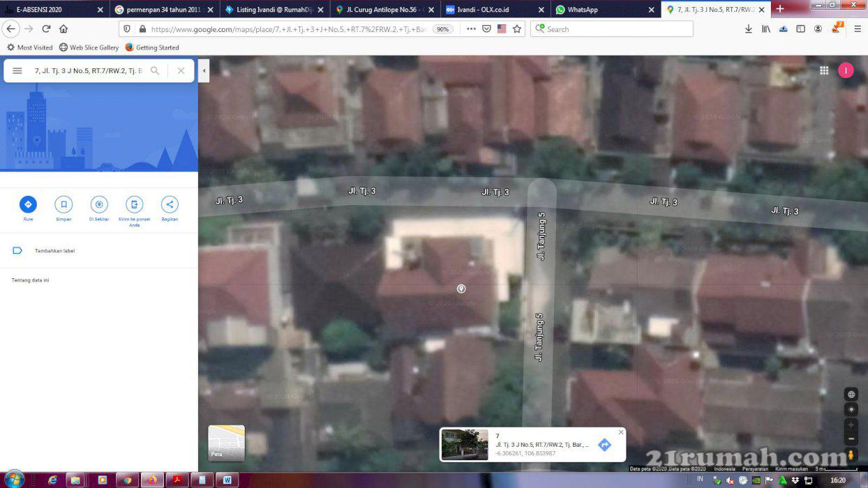Click the Tambahkan label link
The height and width of the screenshot is (488, 868).
(54, 251)
